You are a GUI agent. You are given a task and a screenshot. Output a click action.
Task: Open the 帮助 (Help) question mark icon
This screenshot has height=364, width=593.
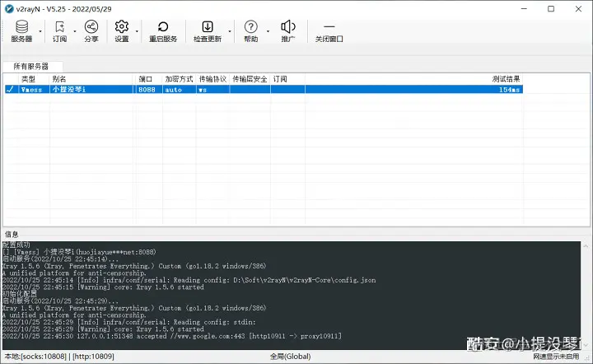(250, 31)
